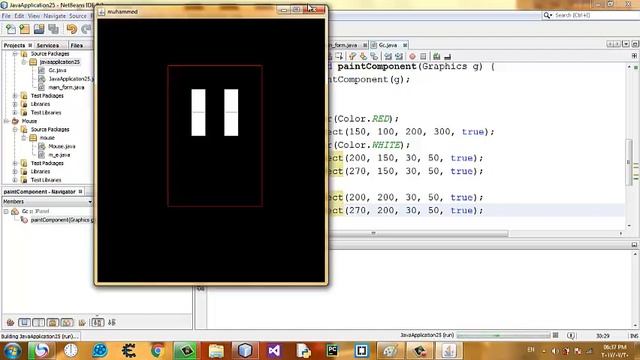Toggle the Navigator's show static members filter
Screen dimensions: 640x360
click(38, 322)
